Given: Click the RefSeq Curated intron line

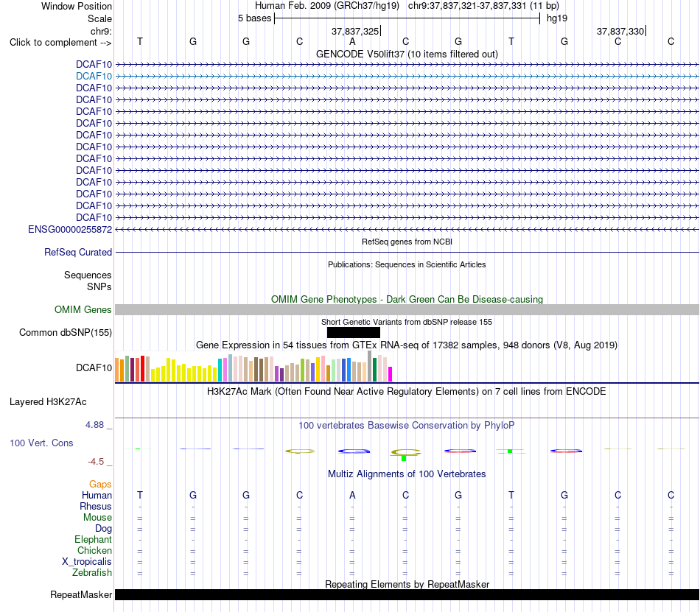Looking at the screenshot, I should pos(407,253).
